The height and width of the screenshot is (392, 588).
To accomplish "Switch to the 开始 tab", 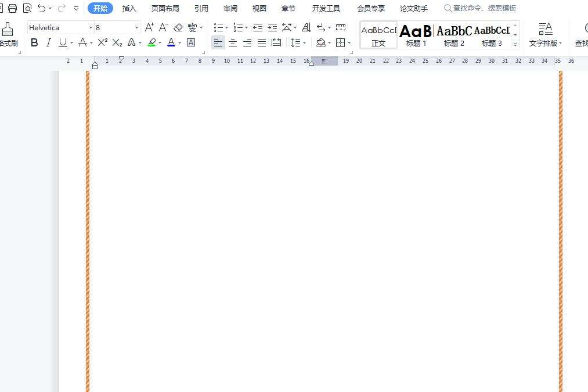I will [100, 8].
